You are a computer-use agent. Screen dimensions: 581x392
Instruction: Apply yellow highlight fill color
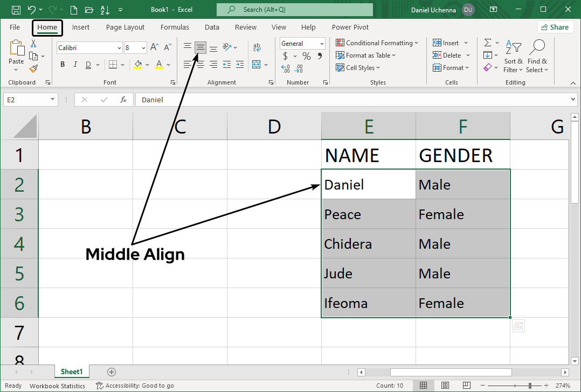139,64
